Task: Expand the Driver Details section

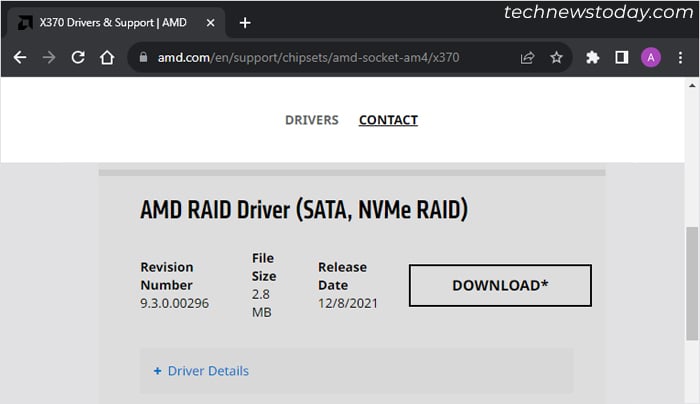Action: [x=201, y=371]
